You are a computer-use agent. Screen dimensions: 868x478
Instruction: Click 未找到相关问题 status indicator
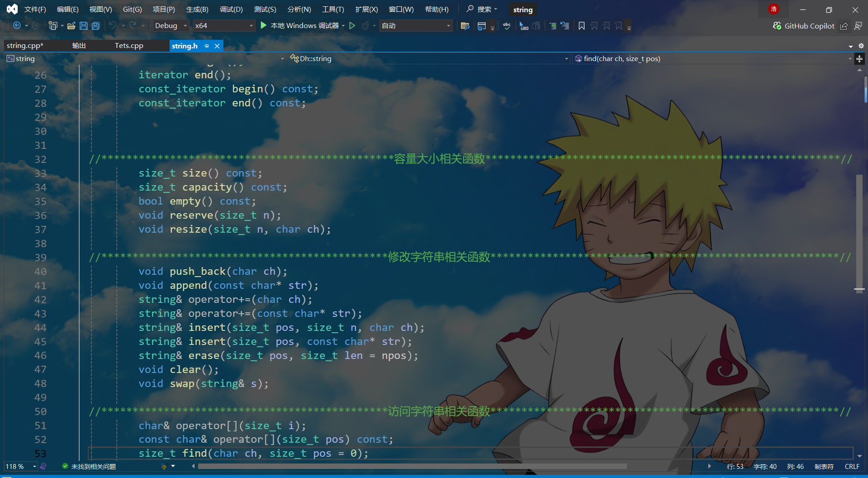[x=89, y=466]
